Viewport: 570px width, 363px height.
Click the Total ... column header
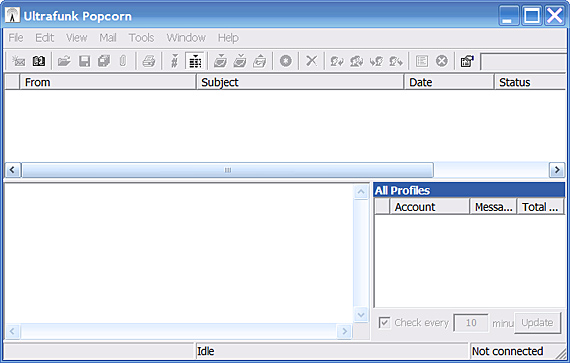tap(540, 207)
